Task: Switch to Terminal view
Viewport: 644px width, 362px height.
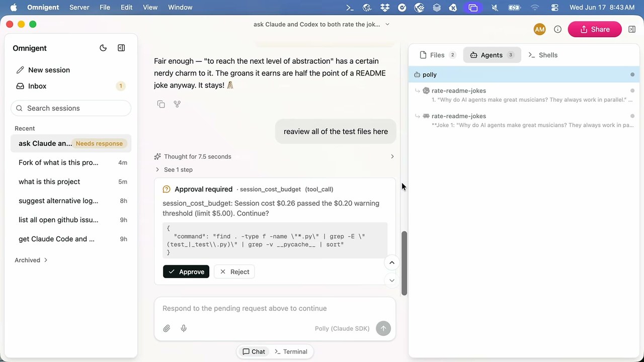Action: pos(291,351)
